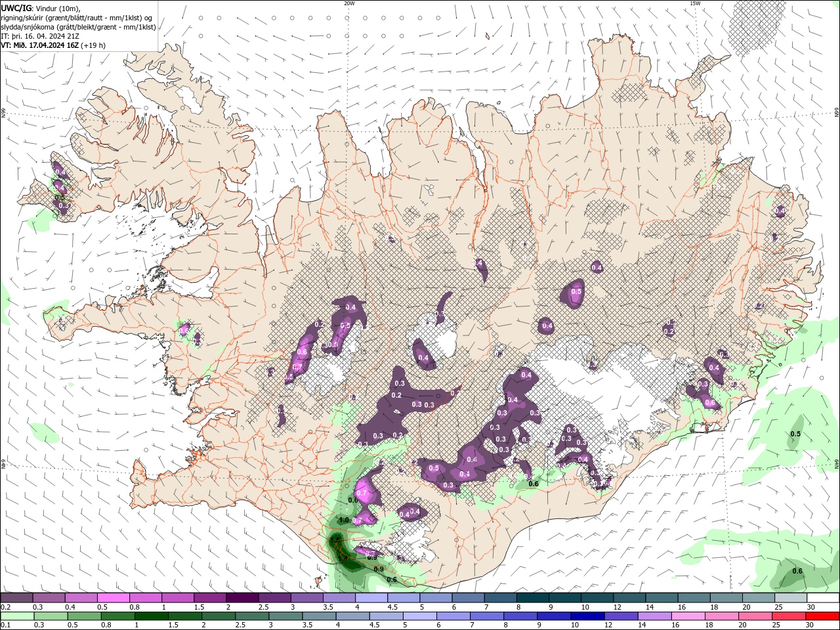Image resolution: width=840 pixels, height=630 pixels.
Task: Click the '15W' longitude label
Action: pos(694,3)
